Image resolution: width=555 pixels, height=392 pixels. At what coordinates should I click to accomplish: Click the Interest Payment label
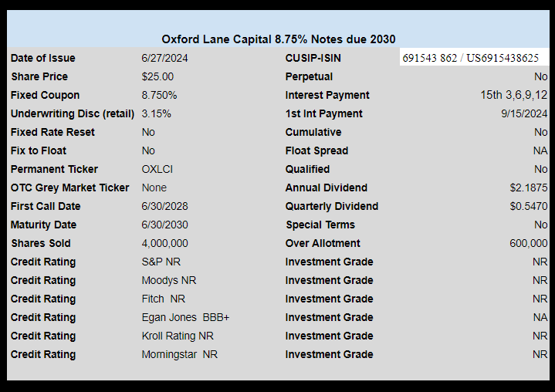coord(327,95)
